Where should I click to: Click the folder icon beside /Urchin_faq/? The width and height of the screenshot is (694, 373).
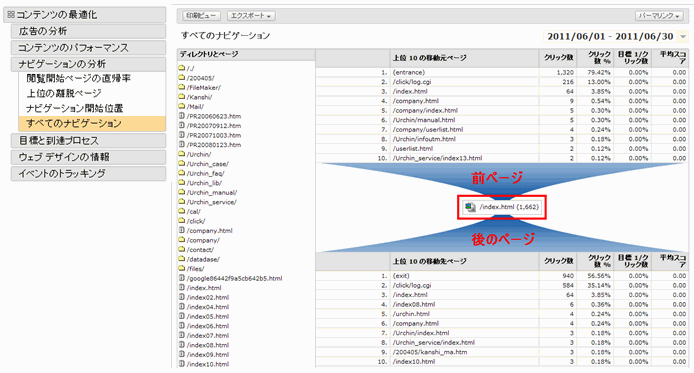coord(181,173)
